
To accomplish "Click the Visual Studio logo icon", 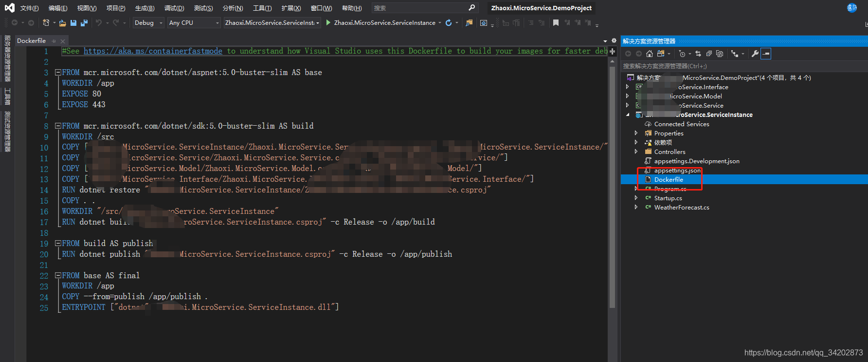I will (9, 8).
